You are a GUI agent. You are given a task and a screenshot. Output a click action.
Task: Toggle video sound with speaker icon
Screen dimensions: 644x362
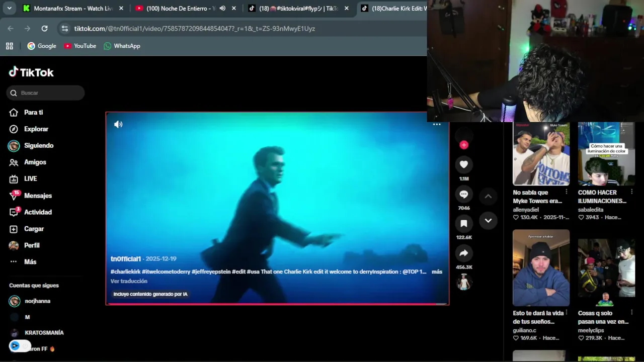(x=118, y=124)
